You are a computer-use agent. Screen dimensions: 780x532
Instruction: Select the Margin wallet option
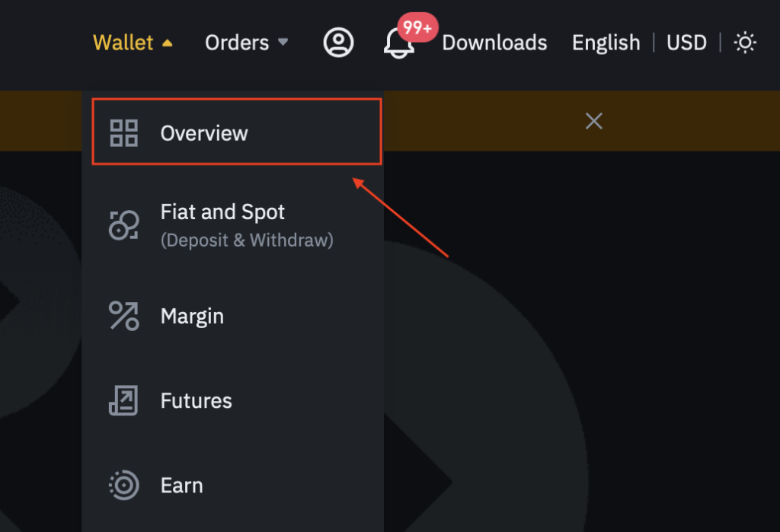click(233, 316)
